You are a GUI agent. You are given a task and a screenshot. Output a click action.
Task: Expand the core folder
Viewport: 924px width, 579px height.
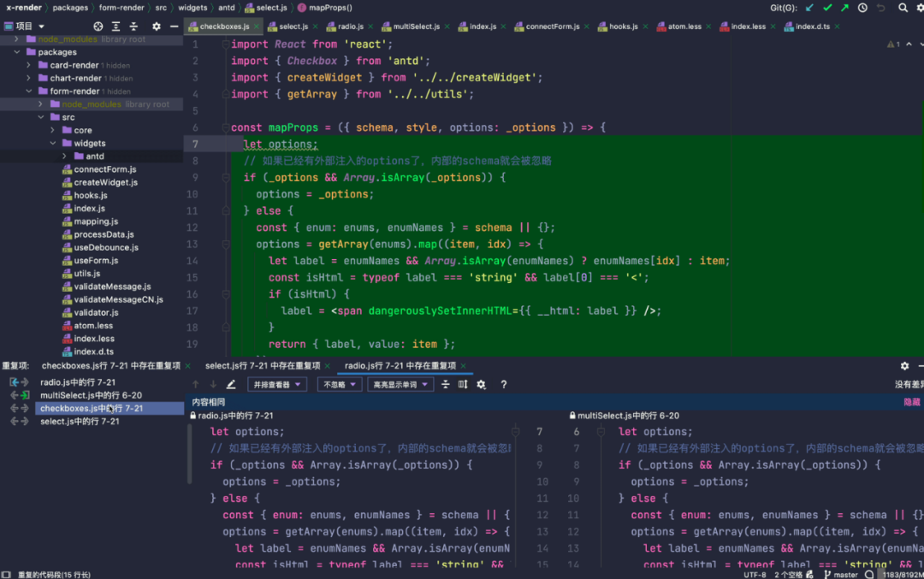[52, 130]
